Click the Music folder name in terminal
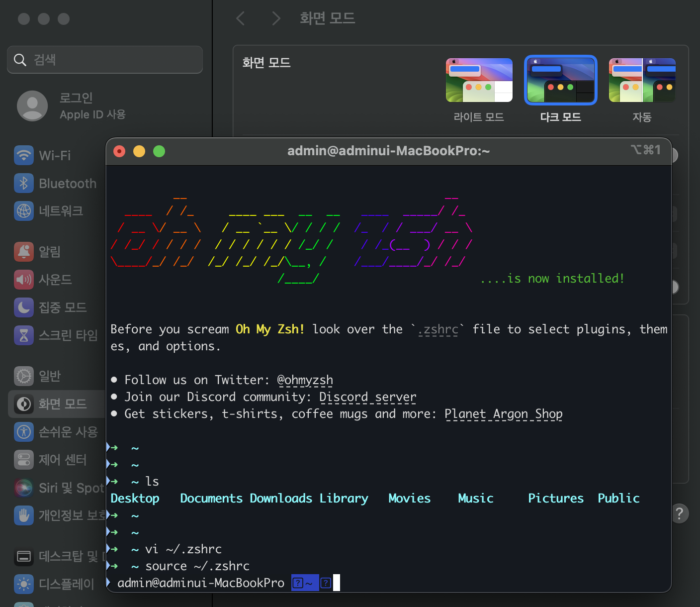The height and width of the screenshot is (607, 700). [x=476, y=499]
